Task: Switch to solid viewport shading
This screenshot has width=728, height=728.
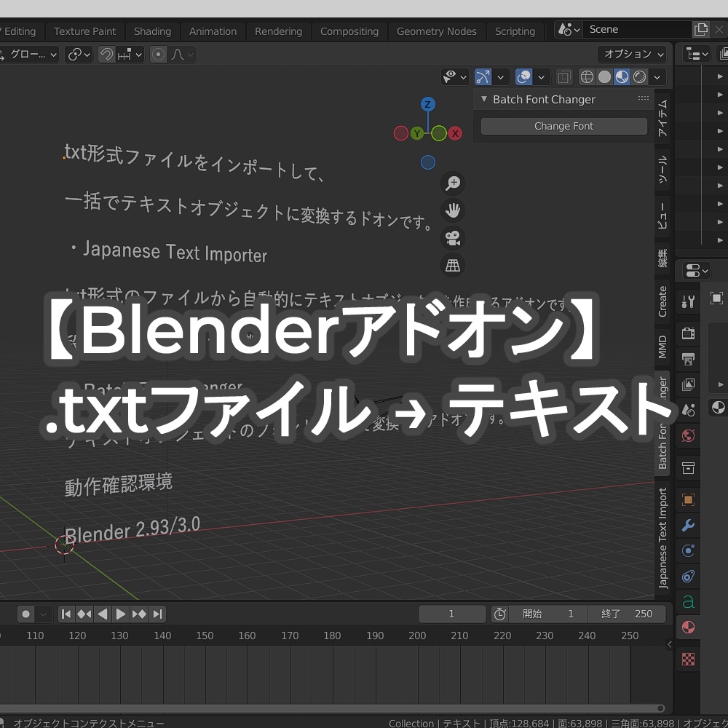Action: [x=604, y=77]
